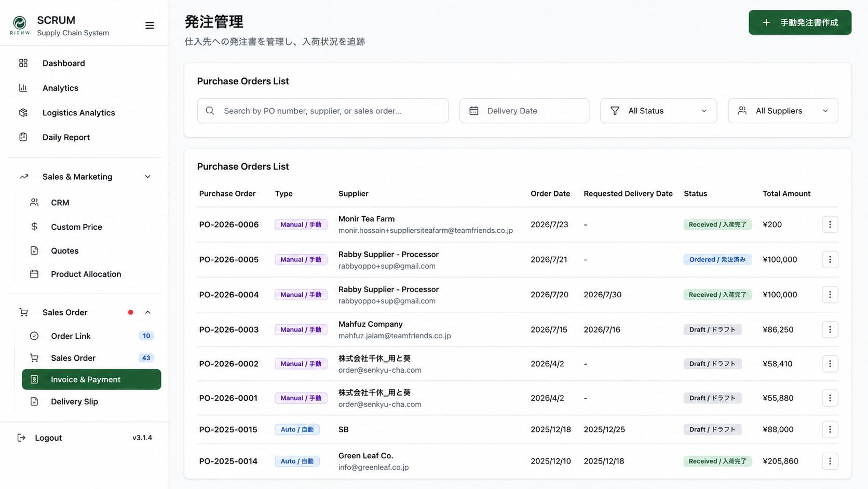Viewport: 868px width, 489px height.
Task: Click the suppliers people icon
Action: [x=742, y=111]
